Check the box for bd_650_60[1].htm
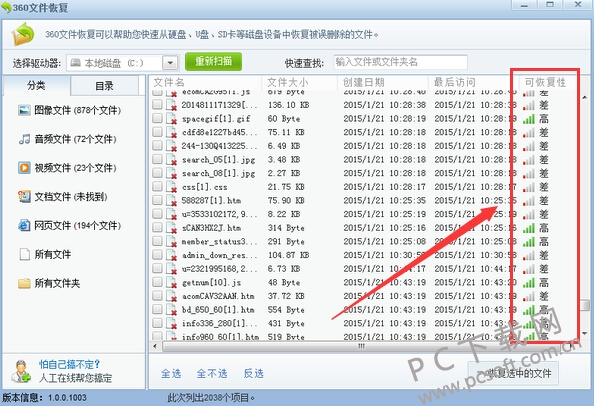This screenshot has height=406, width=594. 157,309
